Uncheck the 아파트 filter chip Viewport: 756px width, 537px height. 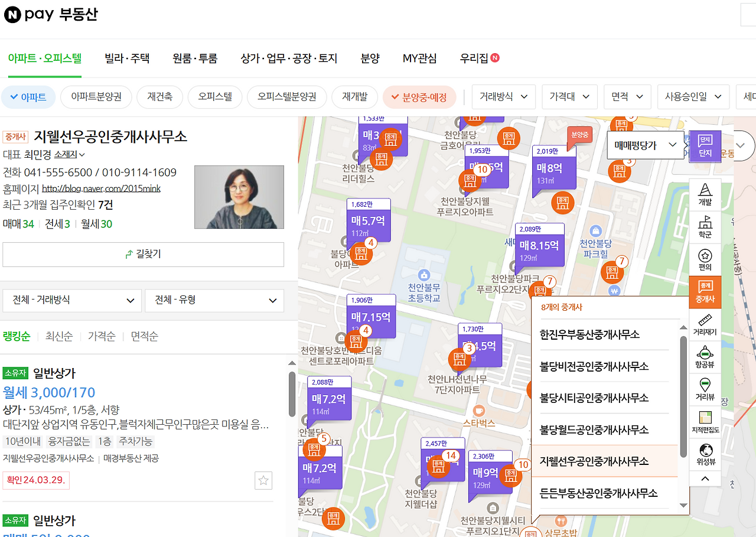pos(28,97)
